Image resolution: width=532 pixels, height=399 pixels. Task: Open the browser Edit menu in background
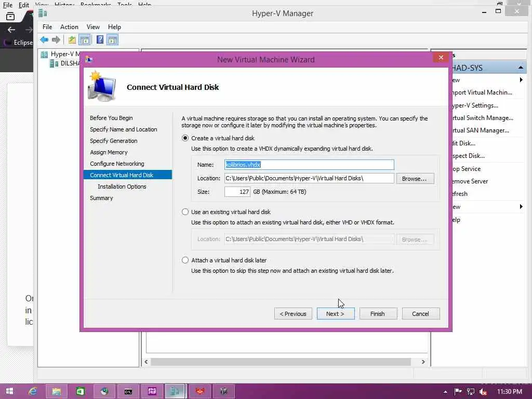coord(23,5)
